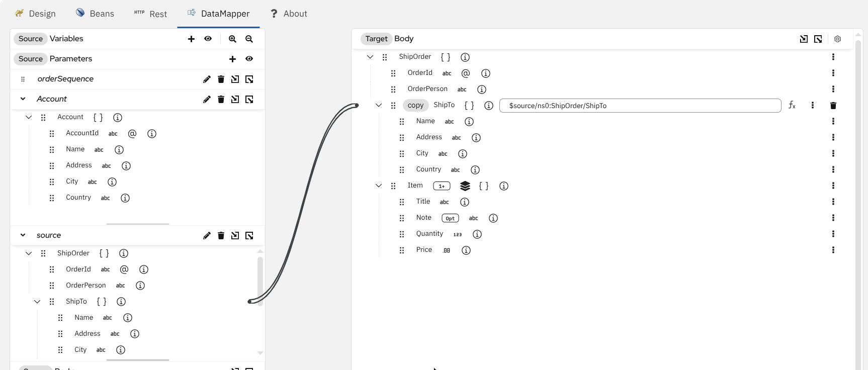Open the About tab
This screenshot has width=868, height=370.
289,14
